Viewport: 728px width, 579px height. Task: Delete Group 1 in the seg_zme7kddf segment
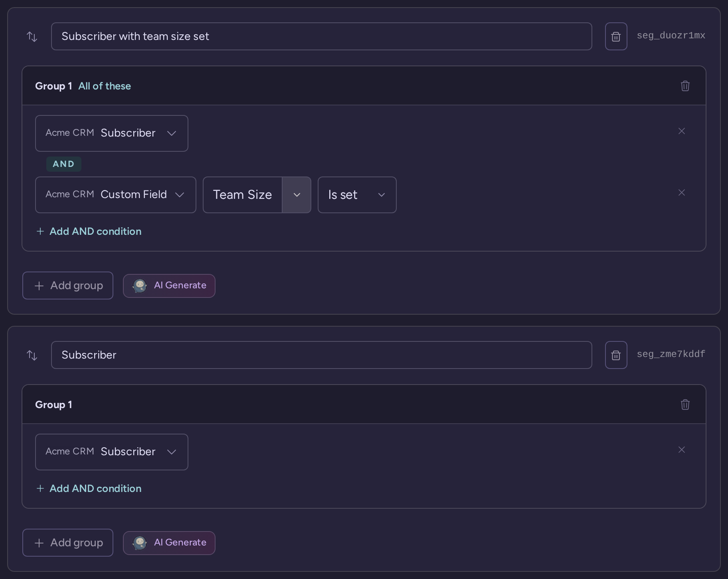(685, 405)
